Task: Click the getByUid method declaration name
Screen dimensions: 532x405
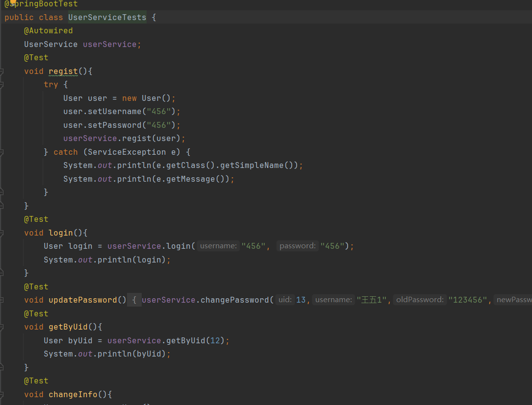Action: point(68,327)
